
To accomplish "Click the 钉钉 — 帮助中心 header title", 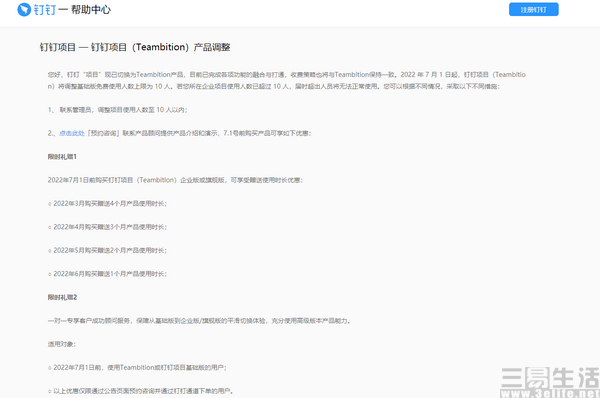I will (72, 10).
